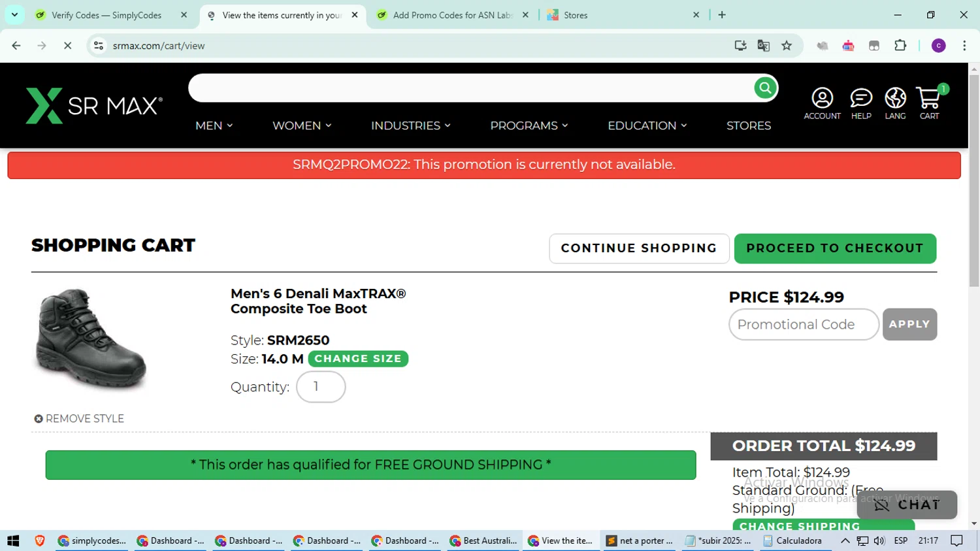
Task: Click the translate page icon
Action: pos(763,46)
